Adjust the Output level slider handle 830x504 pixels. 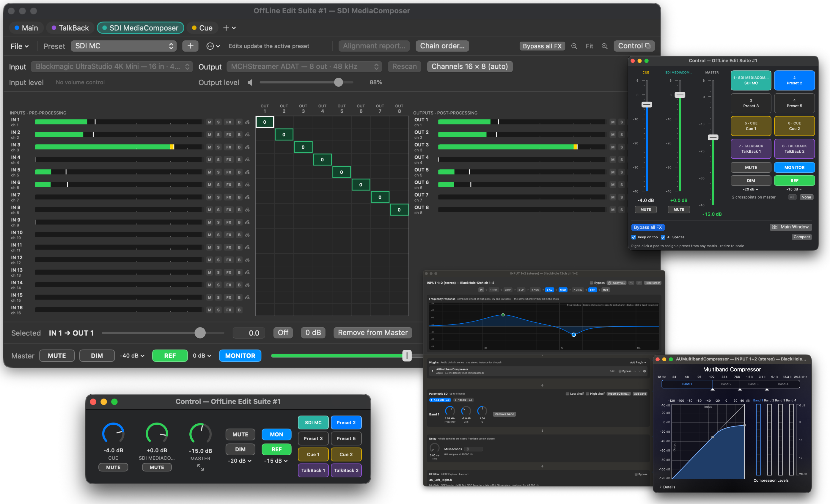tap(338, 83)
